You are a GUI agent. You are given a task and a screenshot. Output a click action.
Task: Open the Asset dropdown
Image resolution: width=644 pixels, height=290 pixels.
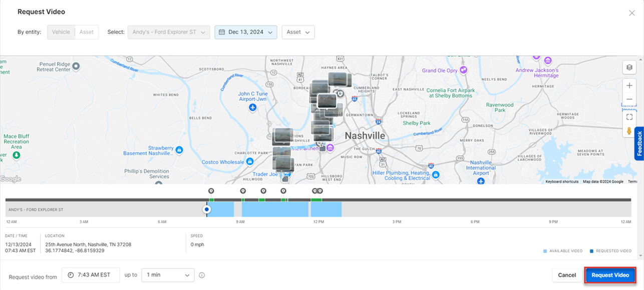(298, 31)
